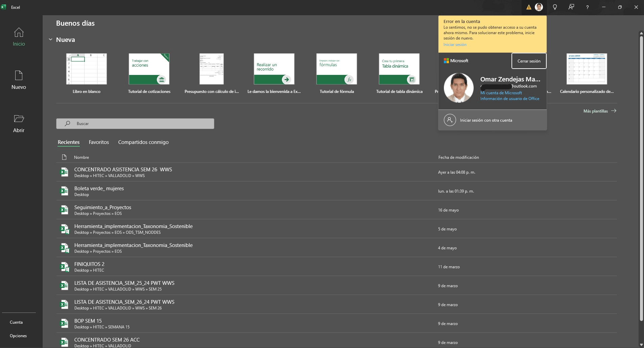The width and height of the screenshot is (644, 348).
Task: Switch to the Favoritos tab
Action: pyautogui.click(x=99, y=142)
